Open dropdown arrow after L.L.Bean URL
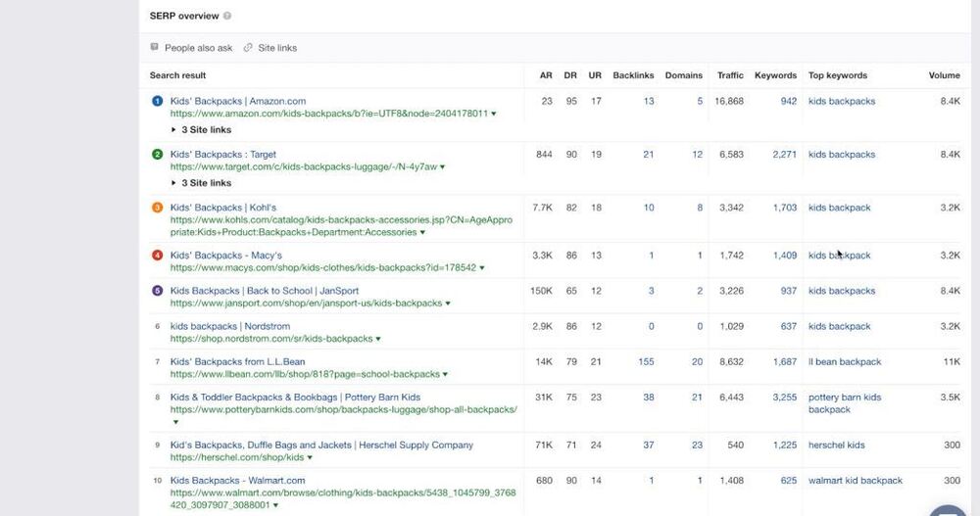This screenshot has width=980, height=516. 445,374
